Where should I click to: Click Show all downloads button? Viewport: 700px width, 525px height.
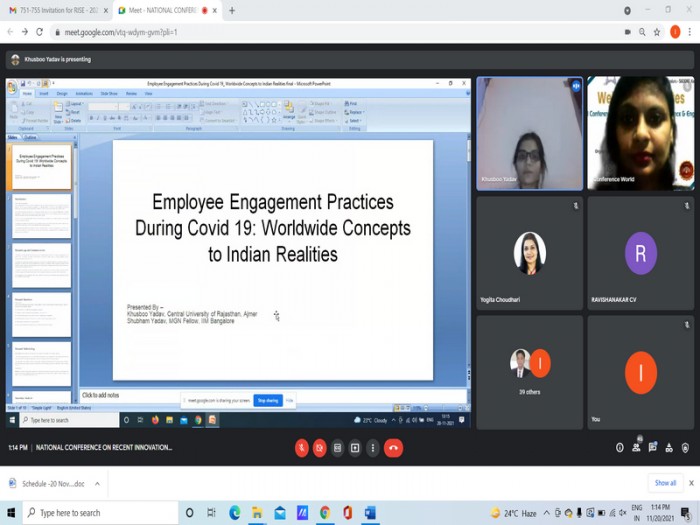(665, 483)
